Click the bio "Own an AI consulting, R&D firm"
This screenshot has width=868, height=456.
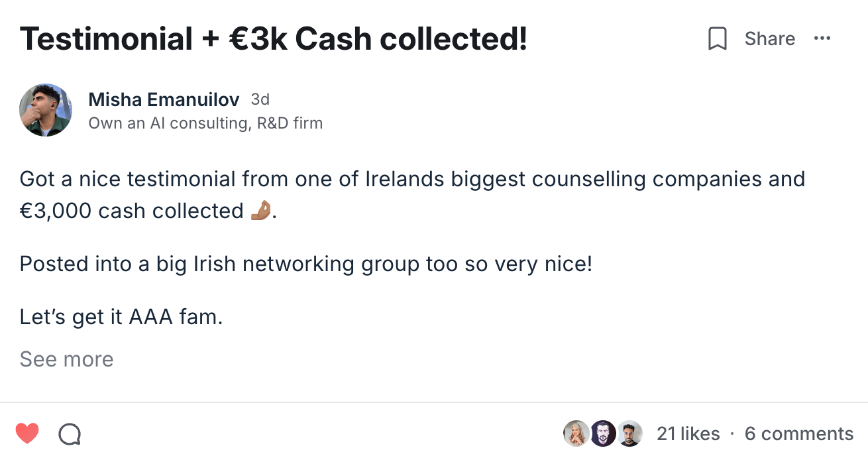pos(205,123)
